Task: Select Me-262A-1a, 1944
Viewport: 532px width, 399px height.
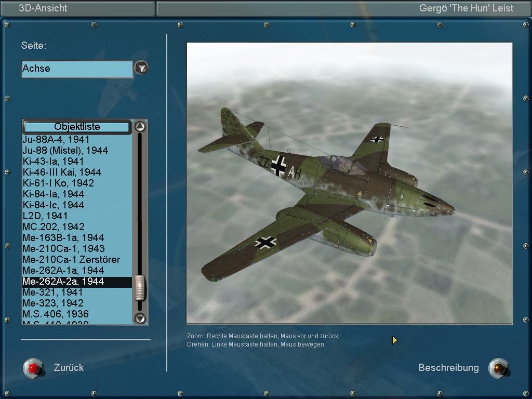Action: 77,270
